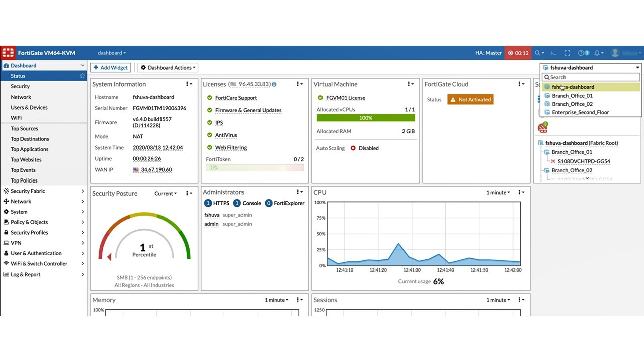The width and height of the screenshot is (644, 362).
Task: Open the Dashboard Actions dropdown
Action: pos(168,67)
